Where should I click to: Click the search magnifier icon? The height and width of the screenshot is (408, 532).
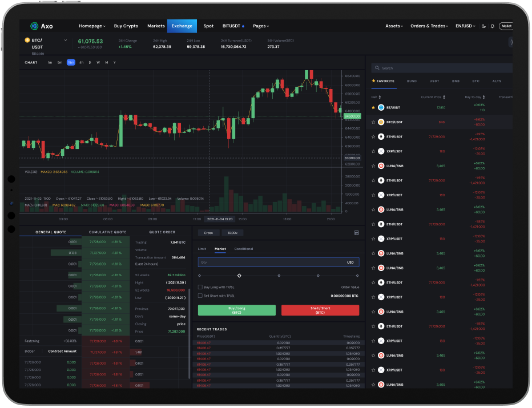377,68
